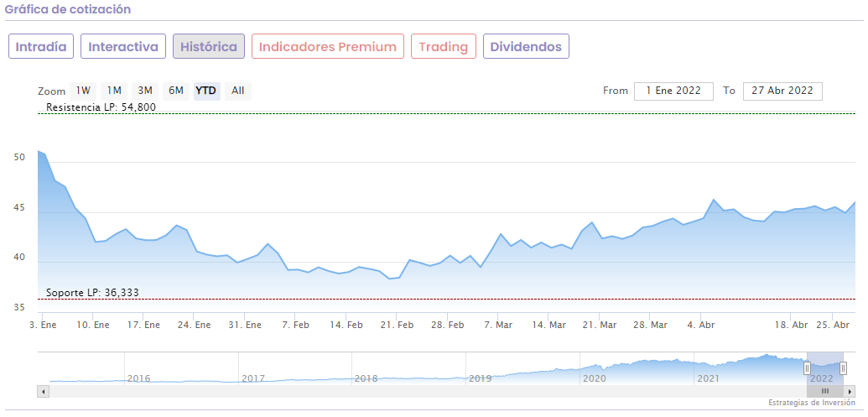Switch to the Interactiva tab
Image resolution: width=868 pixels, height=417 pixels.
123,47
